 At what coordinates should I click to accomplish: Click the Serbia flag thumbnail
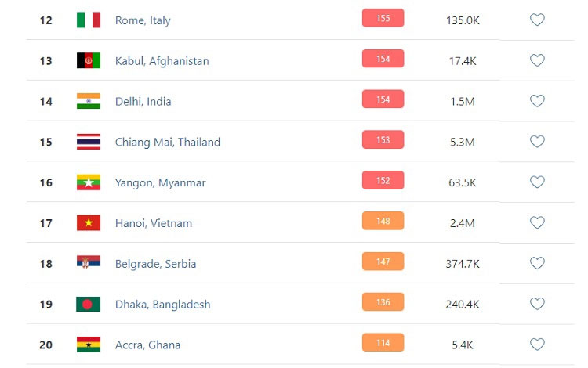[89, 262]
